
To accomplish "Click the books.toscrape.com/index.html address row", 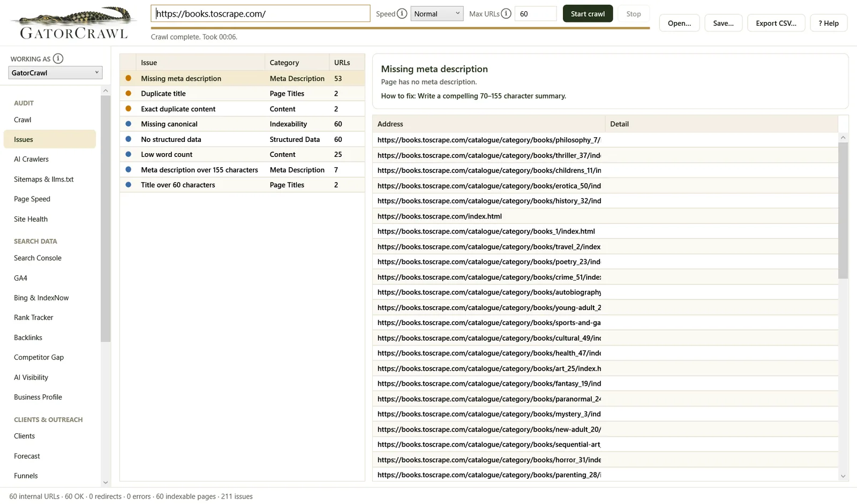I will point(605,216).
